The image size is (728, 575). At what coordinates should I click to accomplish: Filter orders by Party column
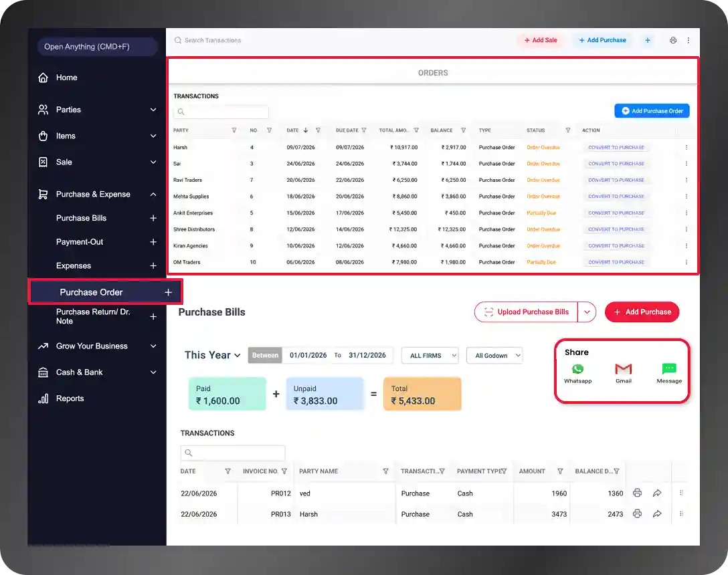point(234,130)
